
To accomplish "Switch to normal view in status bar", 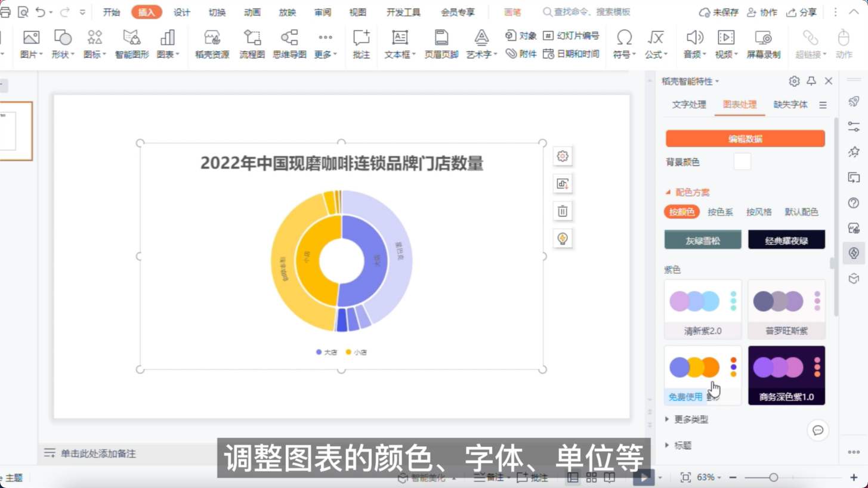I will 573,477.
